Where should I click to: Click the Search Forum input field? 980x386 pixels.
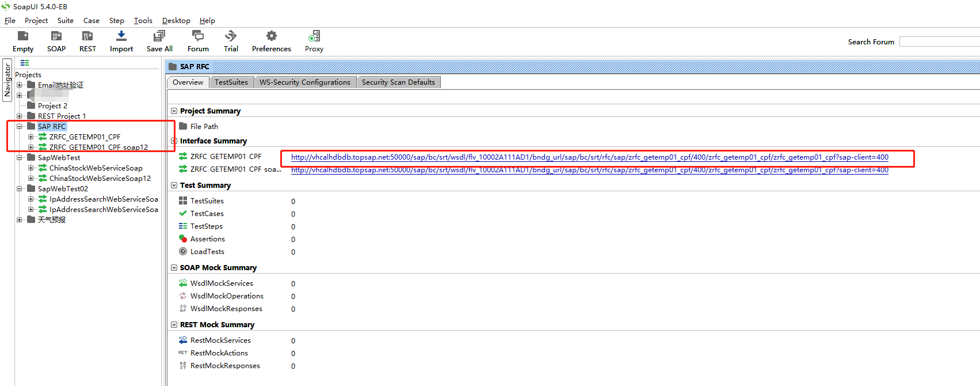tap(939, 41)
